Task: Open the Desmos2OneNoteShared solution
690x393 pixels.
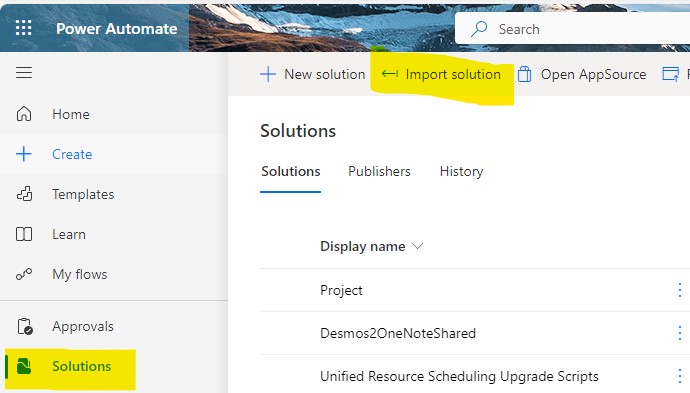Action: 398,333
